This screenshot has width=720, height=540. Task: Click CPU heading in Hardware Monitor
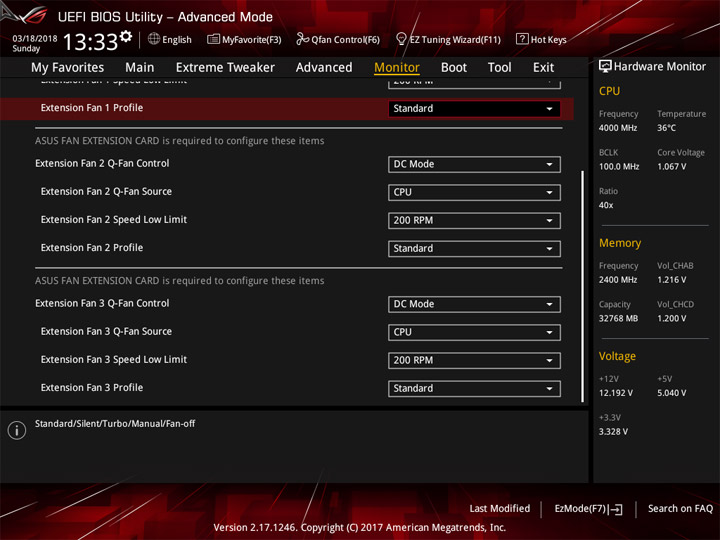click(609, 91)
